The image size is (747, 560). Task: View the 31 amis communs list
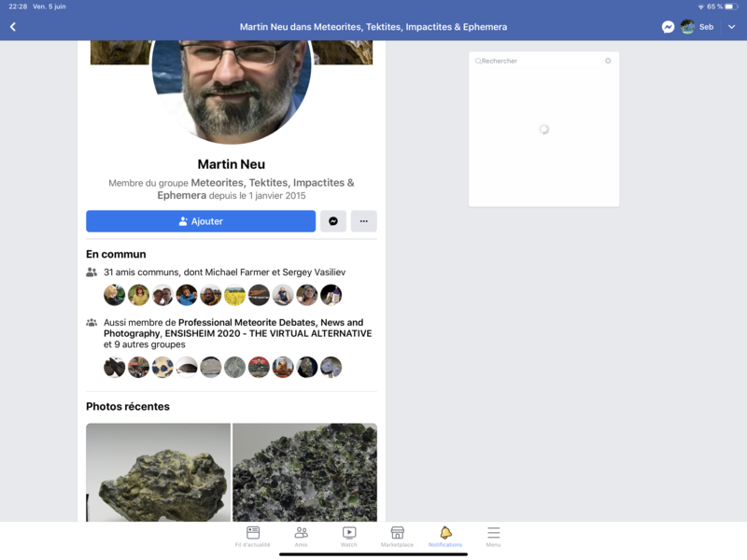[x=224, y=273]
